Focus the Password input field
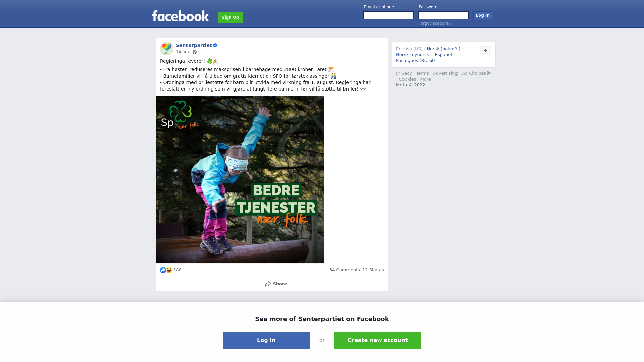The height and width of the screenshot is (362, 644). 443,15
